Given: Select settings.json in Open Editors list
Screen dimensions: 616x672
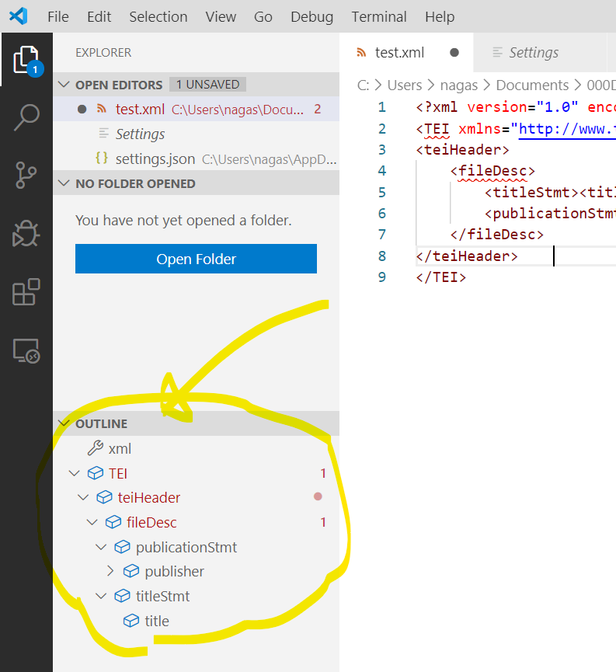Looking at the screenshot, I should tap(196, 158).
